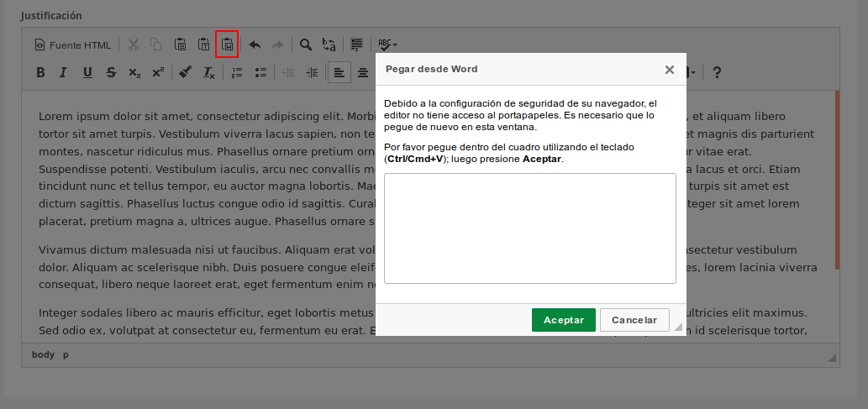868x409 pixels.
Task: Close the Pegar desde Word dialog
Action: 670,70
